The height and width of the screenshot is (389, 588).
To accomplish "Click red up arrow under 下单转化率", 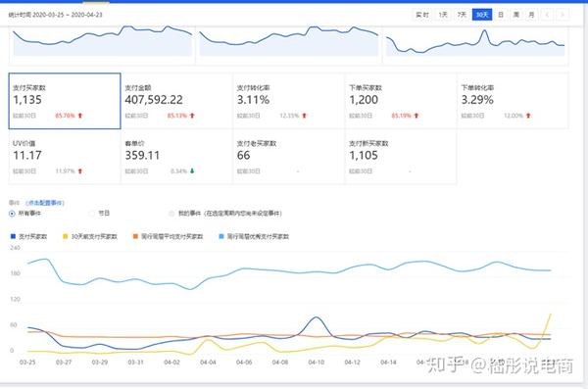I will pos(528,116).
